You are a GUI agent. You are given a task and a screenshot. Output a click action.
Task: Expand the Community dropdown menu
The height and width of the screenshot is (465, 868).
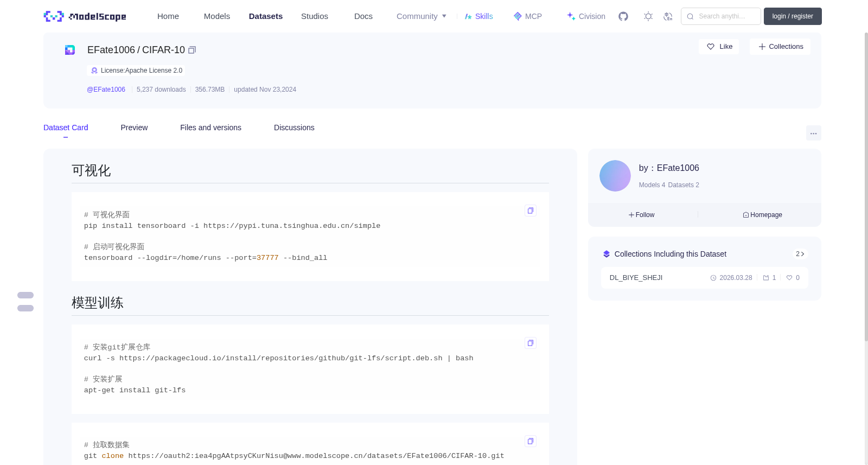pos(422,16)
